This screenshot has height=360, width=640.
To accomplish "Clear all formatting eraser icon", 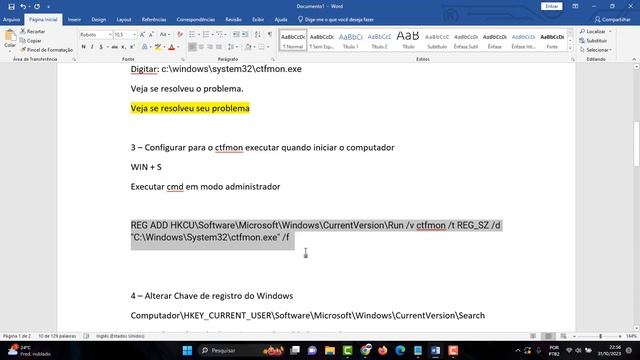I will point(180,35).
